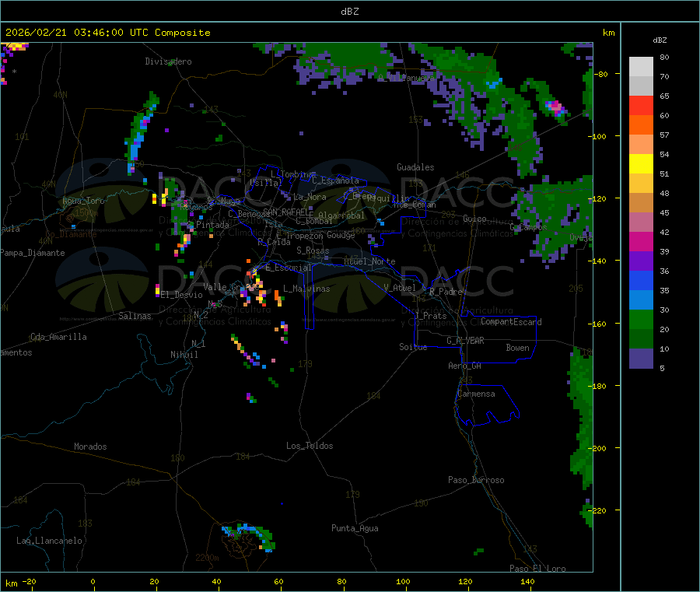Click the Paso_El_Loro label

click(537, 569)
